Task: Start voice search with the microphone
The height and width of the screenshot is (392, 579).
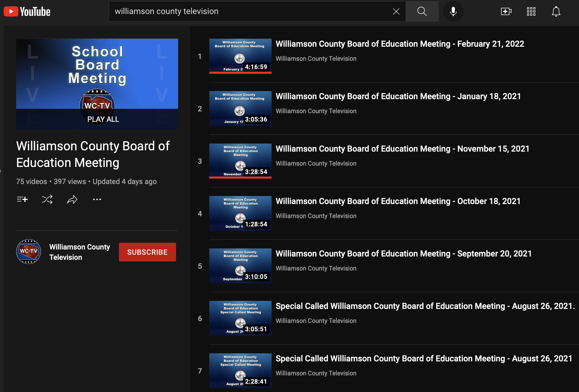Action: 453,11
